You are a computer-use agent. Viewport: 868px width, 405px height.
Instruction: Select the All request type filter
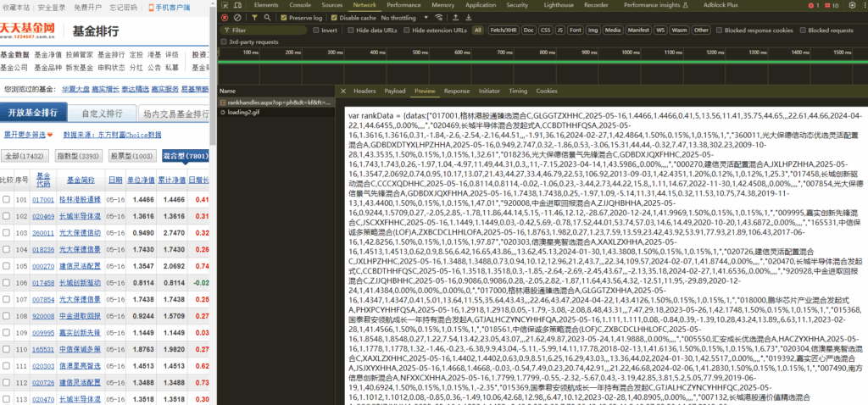[x=478, y=31]
